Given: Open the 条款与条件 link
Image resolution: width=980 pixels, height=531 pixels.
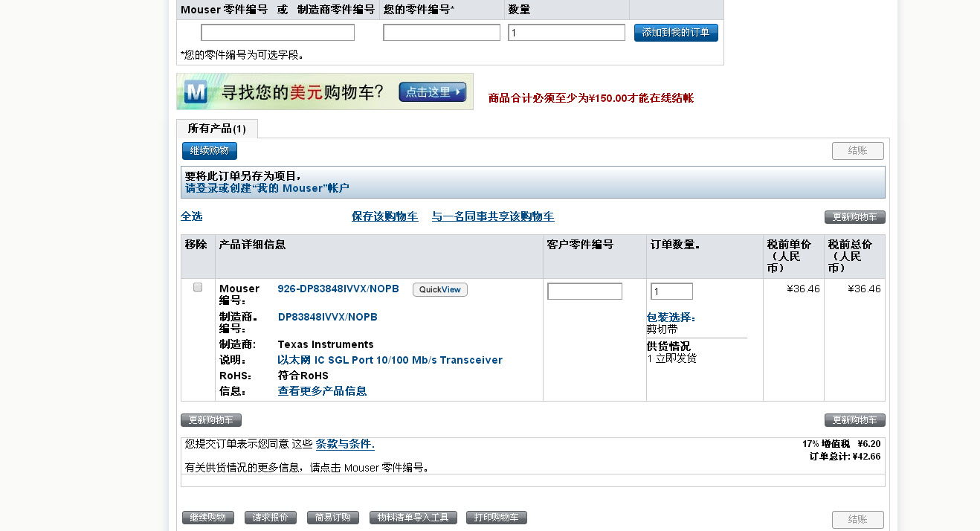Looking at the screenshot, I should (345, 444).
